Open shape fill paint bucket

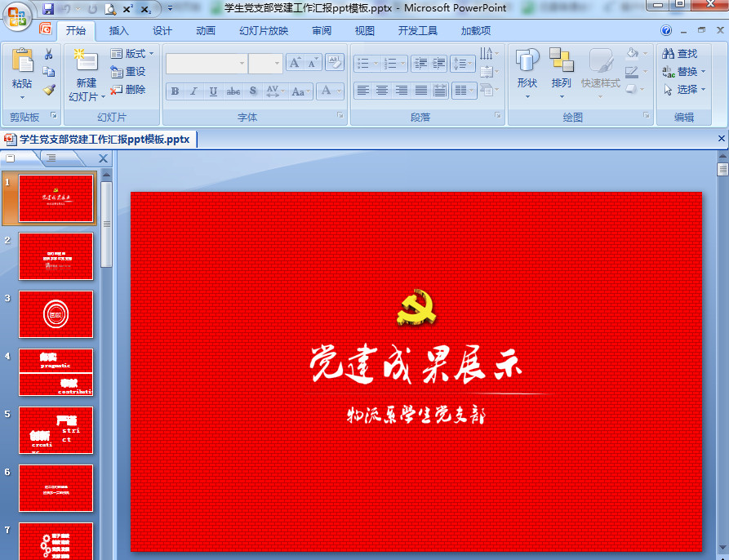[637, 53]
